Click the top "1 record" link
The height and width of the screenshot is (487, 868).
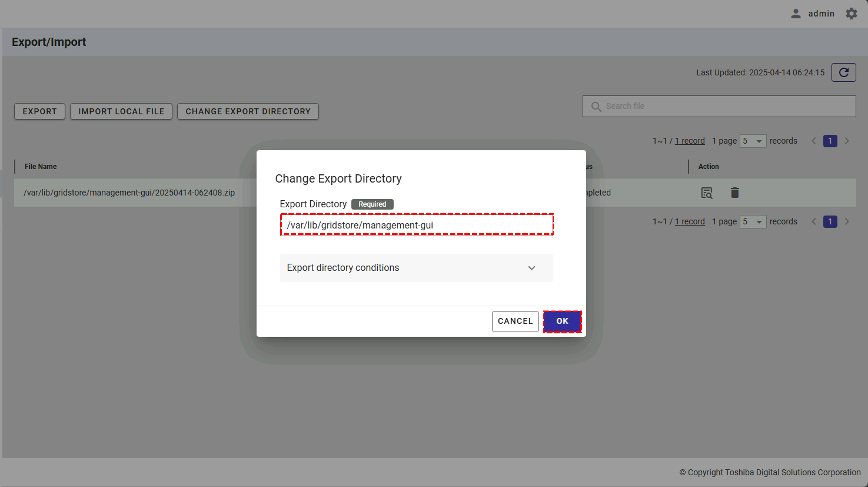689,141
